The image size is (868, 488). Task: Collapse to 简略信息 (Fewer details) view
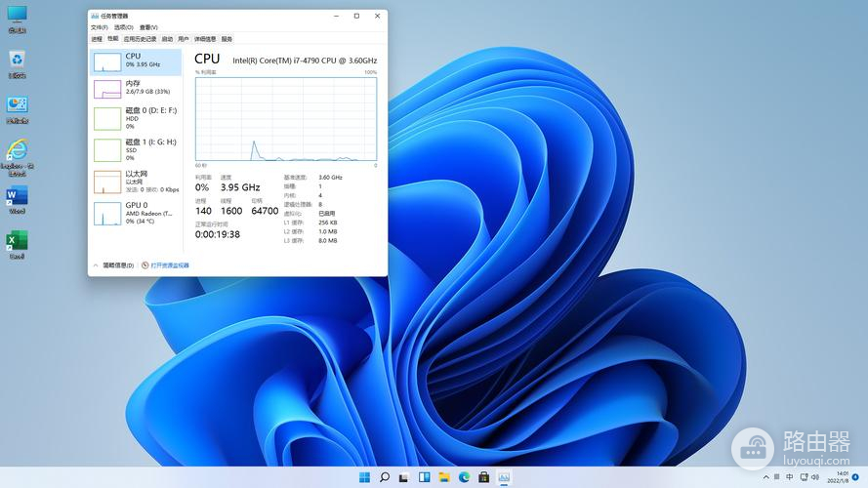113,265
